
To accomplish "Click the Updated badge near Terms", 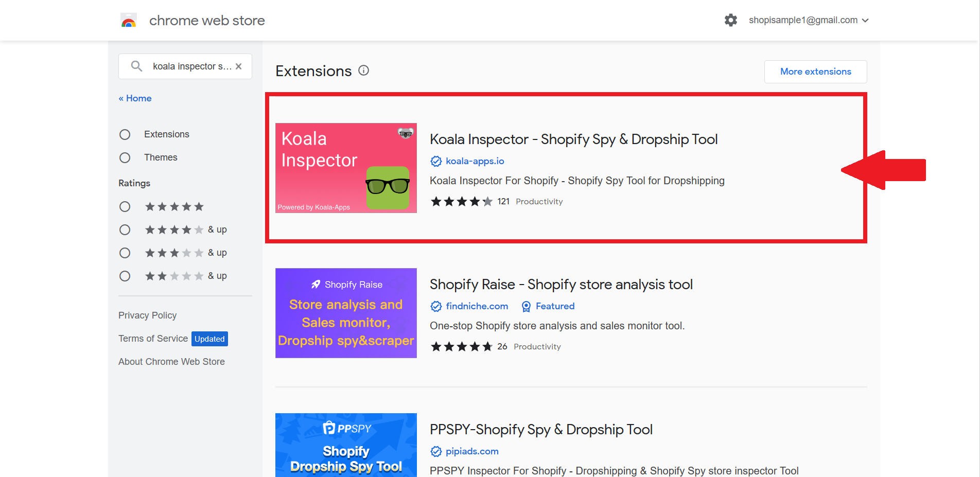I will click(209, 339).
